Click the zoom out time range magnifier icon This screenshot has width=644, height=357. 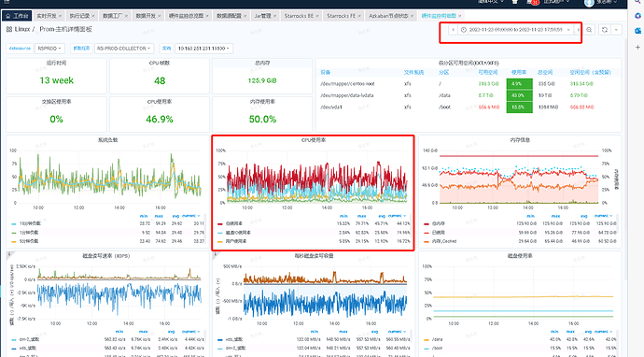pos(589,30)
